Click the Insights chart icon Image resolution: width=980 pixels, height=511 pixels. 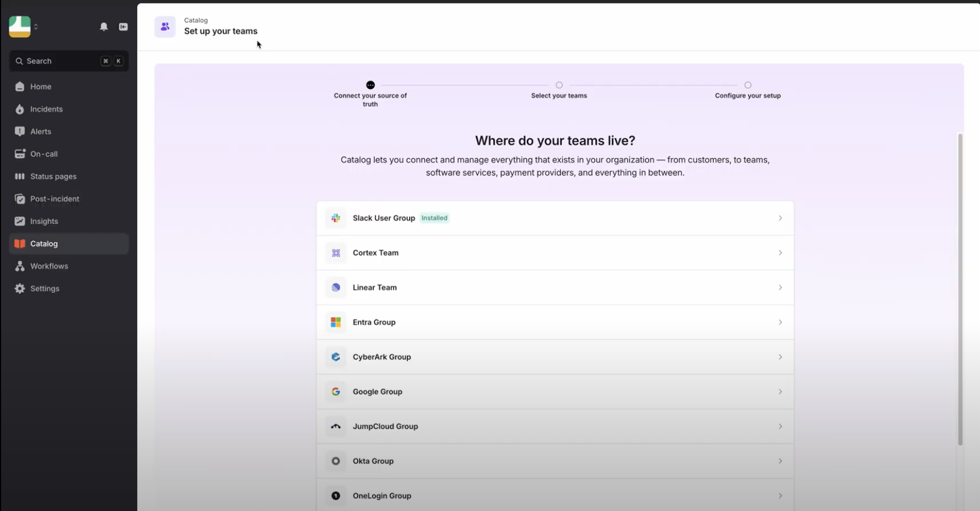(20, 221)
